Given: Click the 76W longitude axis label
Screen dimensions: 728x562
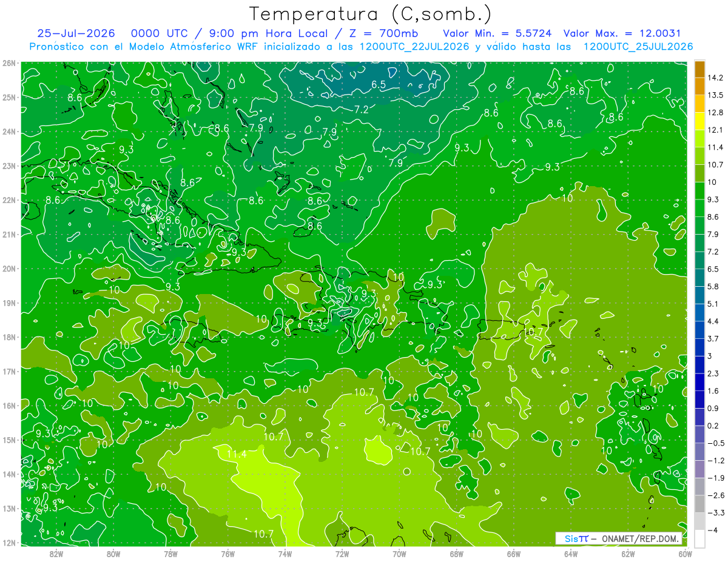Looking at the screenshot, I should (227, 553).
